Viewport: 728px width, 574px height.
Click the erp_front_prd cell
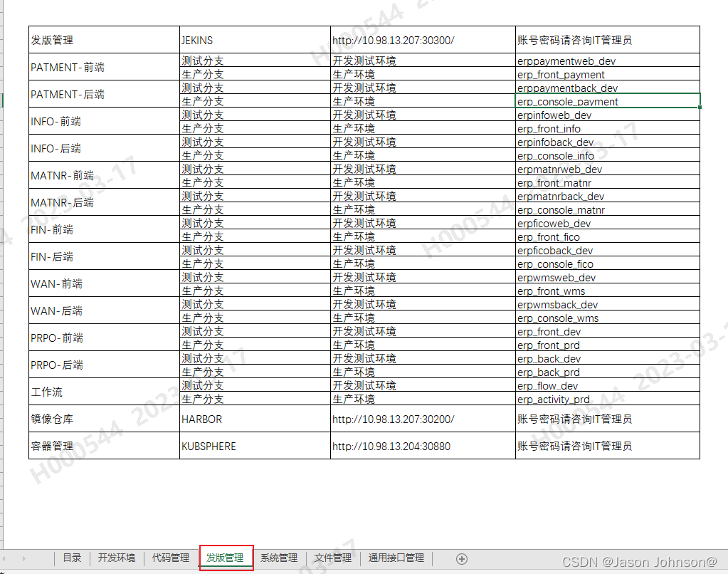click(x=608, y=345)
